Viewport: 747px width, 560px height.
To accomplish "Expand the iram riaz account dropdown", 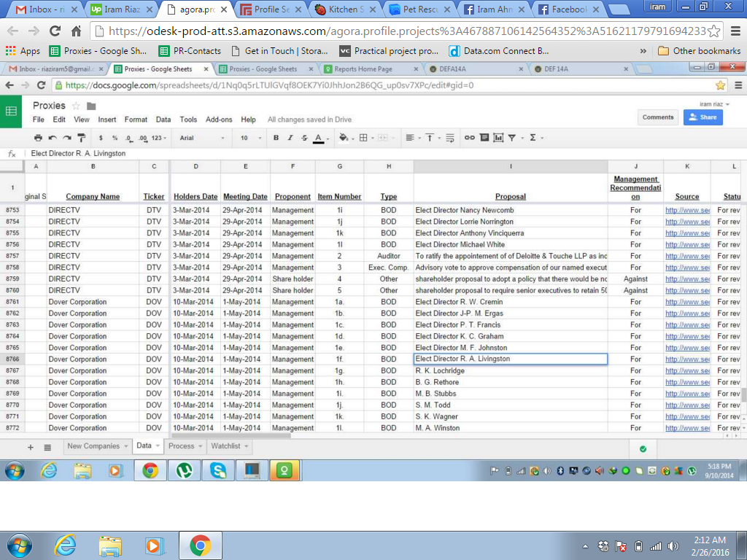I will pos(714,104).
